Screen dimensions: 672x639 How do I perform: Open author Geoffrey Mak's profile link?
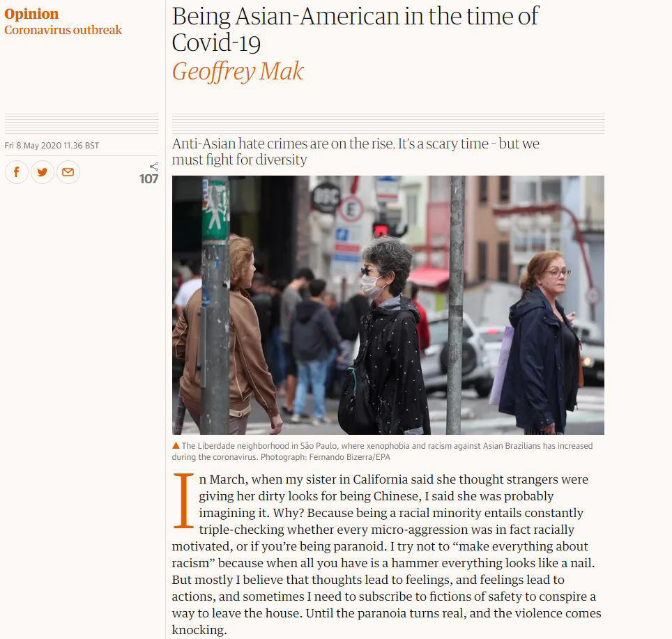pos(238,71)
